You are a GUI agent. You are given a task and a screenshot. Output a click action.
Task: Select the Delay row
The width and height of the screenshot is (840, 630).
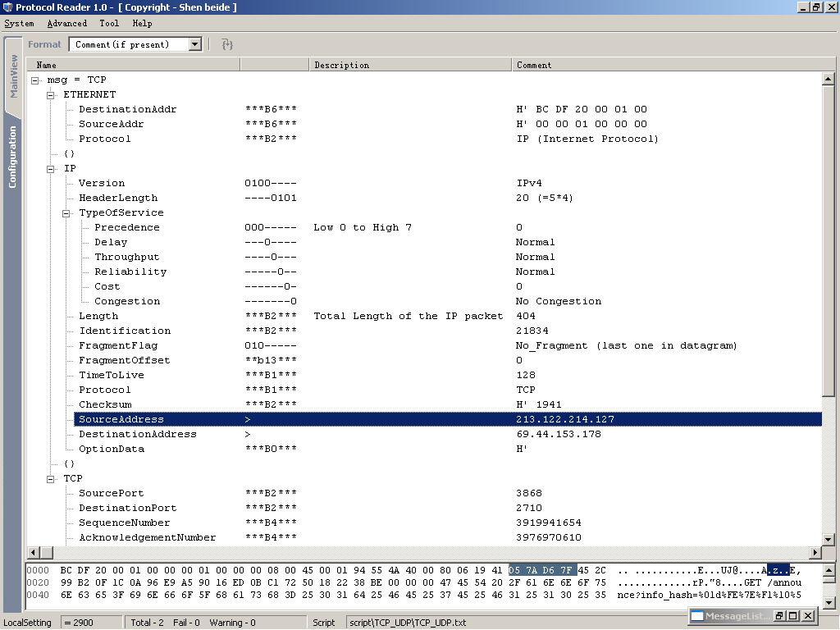point(456,243)
